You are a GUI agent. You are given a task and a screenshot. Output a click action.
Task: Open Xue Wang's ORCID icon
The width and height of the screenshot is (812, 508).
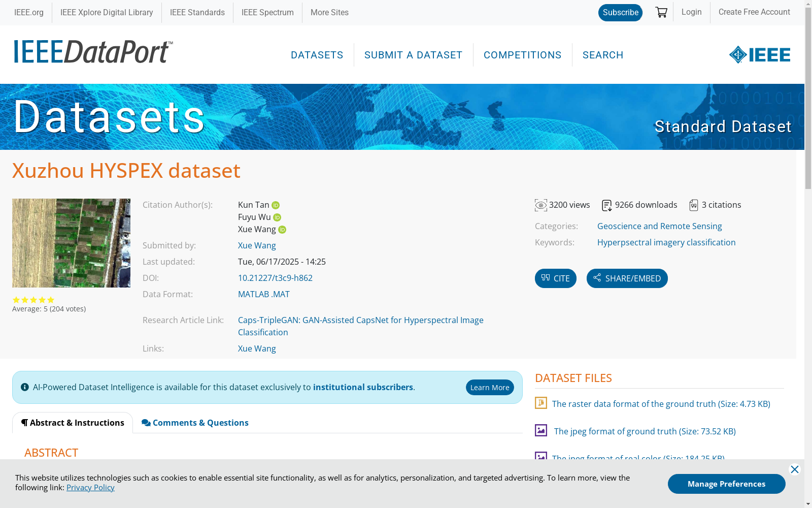(282, 230)
